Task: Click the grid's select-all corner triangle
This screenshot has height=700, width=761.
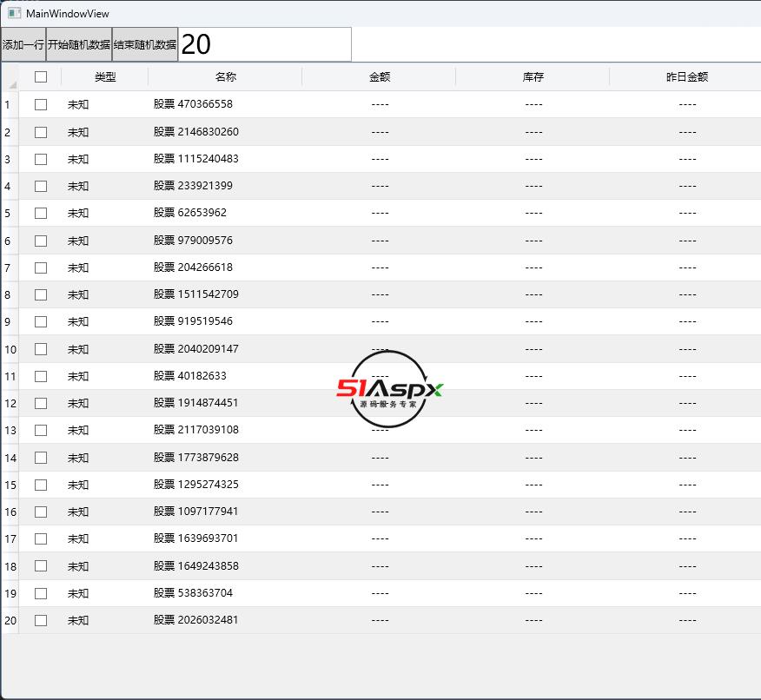Action: [11, 83]
